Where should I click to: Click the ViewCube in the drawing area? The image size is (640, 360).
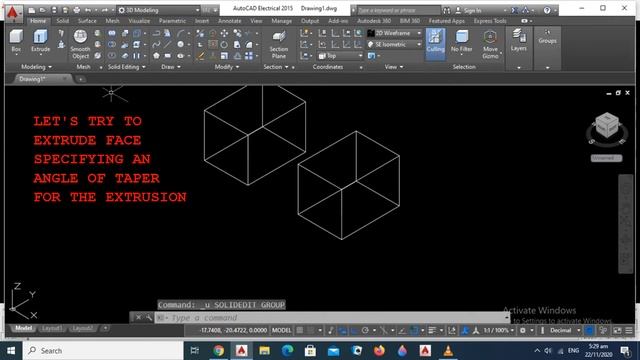tap(607, 125)
